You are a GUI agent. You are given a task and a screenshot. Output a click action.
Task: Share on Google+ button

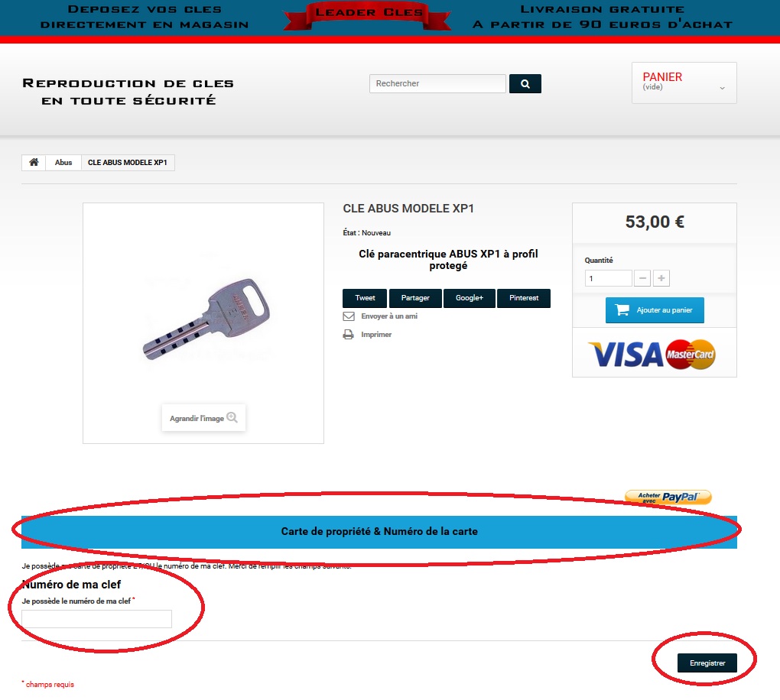470,298
